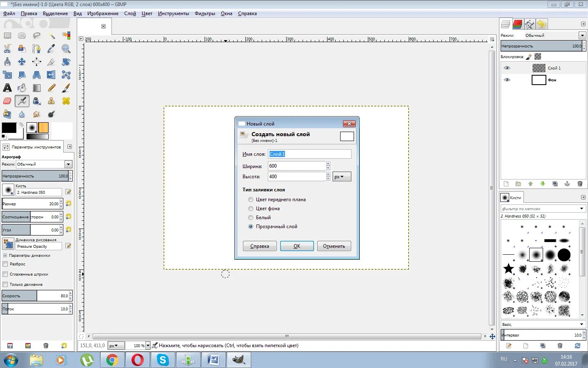Open the Файл menu
The height and width of the screenshot is (368, 588).
coord(9,13)
